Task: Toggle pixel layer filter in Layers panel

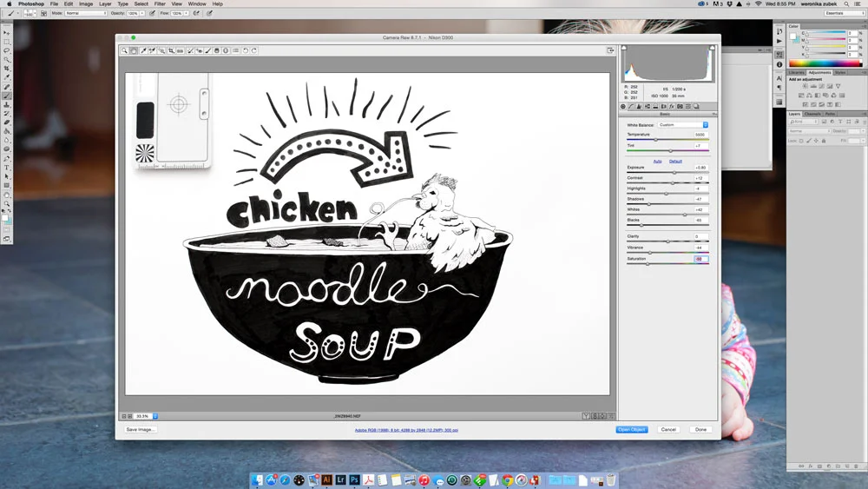Action: [x=825, y=122]
